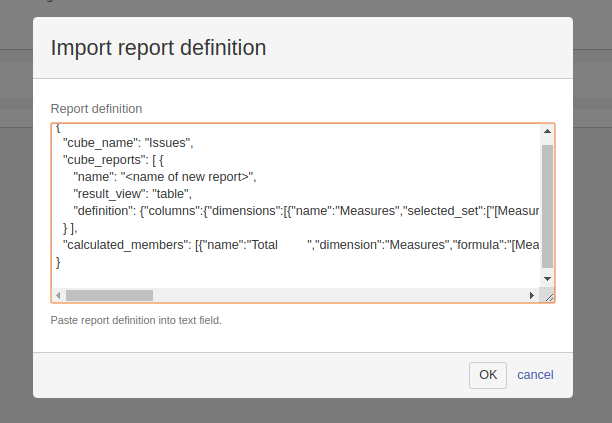Click the "Import report definition" dialog title

[x=158, y=48]
